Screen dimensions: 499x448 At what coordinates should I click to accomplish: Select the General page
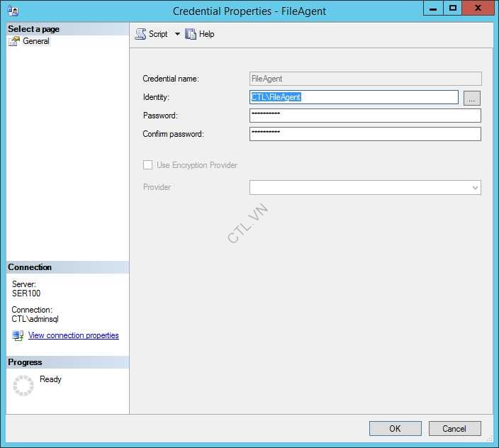pyautogui.click(x=35, y=41)
